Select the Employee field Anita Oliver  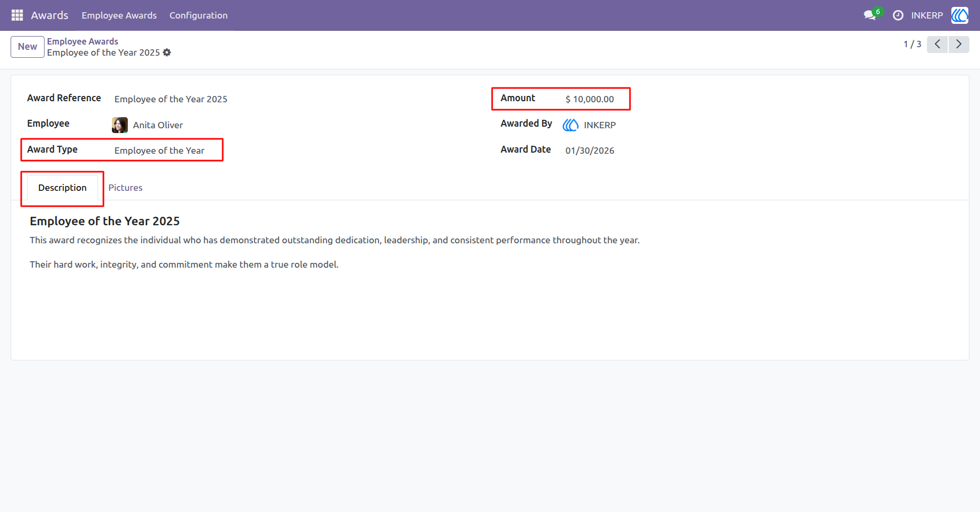click(158, 125)
